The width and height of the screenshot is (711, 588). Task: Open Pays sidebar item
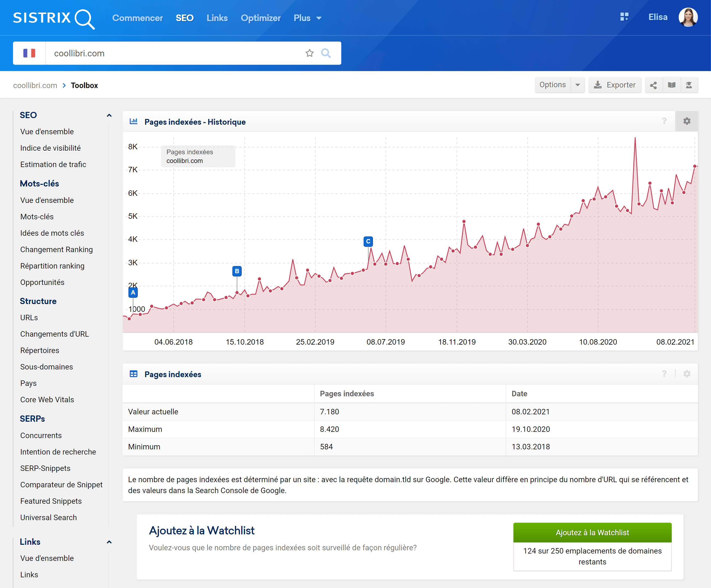pyautogui.click(x=28, y=383)
